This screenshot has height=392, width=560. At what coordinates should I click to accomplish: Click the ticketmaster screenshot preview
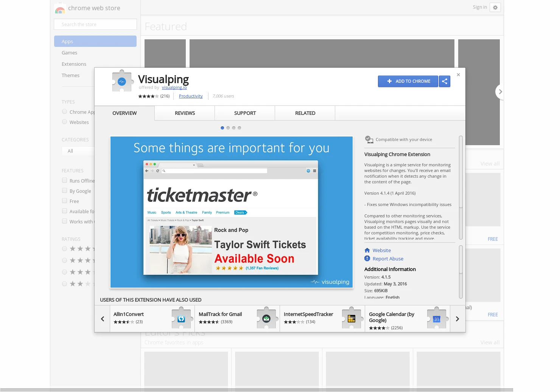pyautogui.click(x=232, y=212)
